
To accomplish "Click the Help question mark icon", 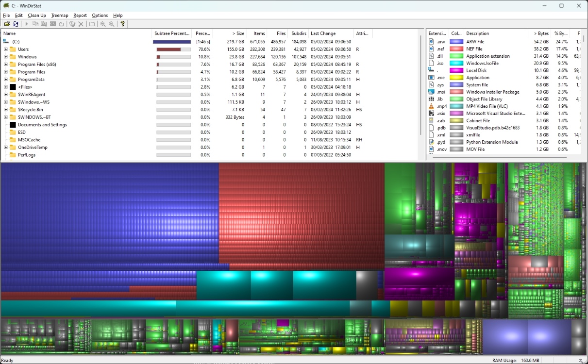I will pos(122,24).
